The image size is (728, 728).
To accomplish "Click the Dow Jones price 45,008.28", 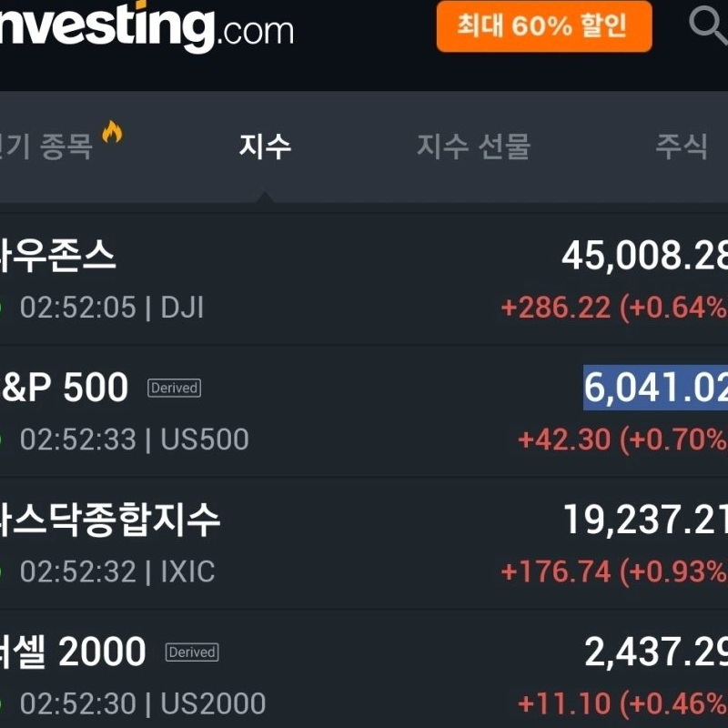I will 644,257.
